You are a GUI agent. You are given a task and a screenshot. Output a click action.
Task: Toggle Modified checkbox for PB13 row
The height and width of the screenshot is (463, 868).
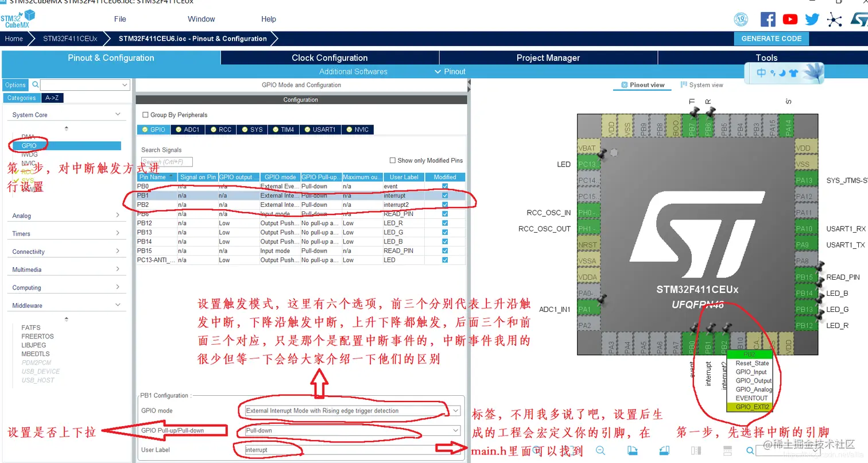(x=445, y=232)
